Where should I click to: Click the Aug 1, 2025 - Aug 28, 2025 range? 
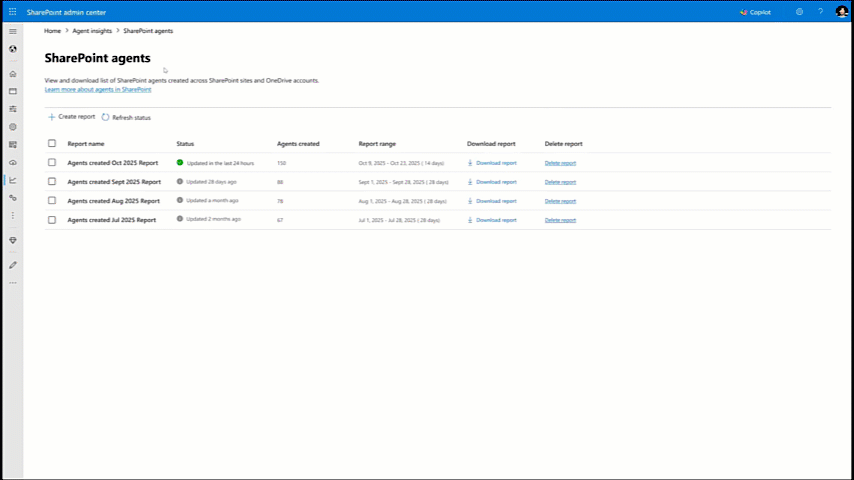pos(402,201)
